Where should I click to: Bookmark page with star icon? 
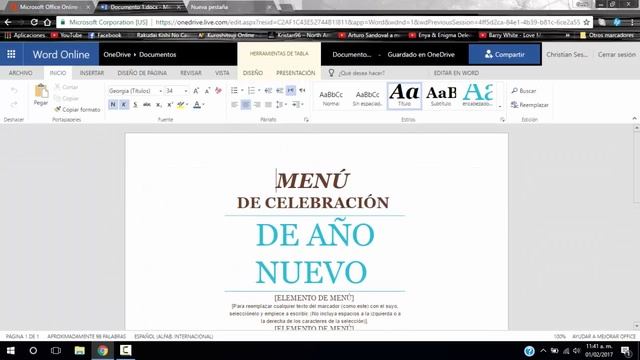587,22
